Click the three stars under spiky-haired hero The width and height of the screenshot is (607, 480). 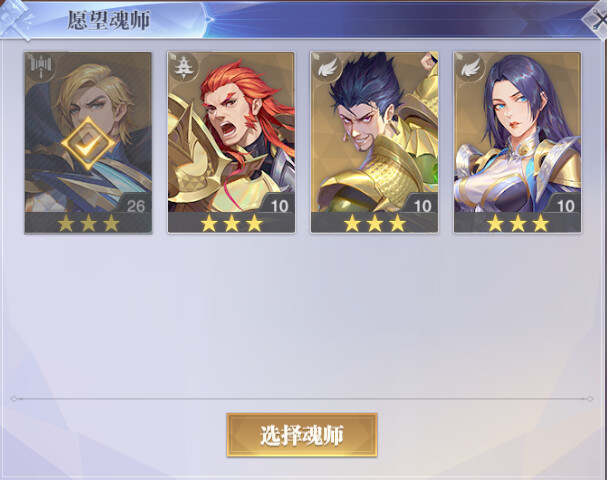coord(374,223)
